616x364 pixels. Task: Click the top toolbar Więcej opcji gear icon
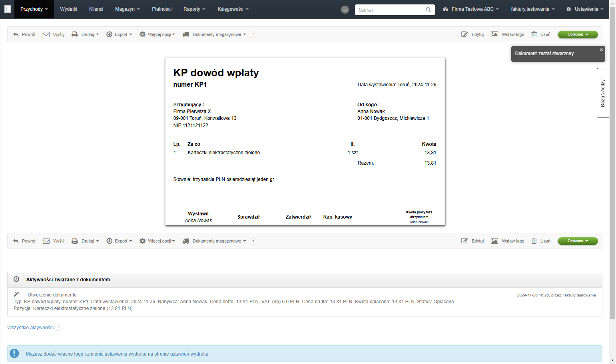[x=142, y=34]
